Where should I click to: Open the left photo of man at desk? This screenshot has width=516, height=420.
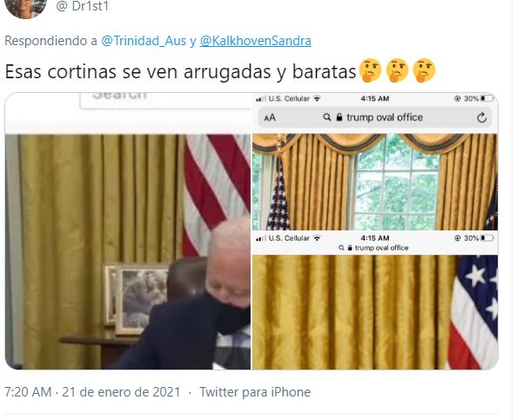point(128,231)
